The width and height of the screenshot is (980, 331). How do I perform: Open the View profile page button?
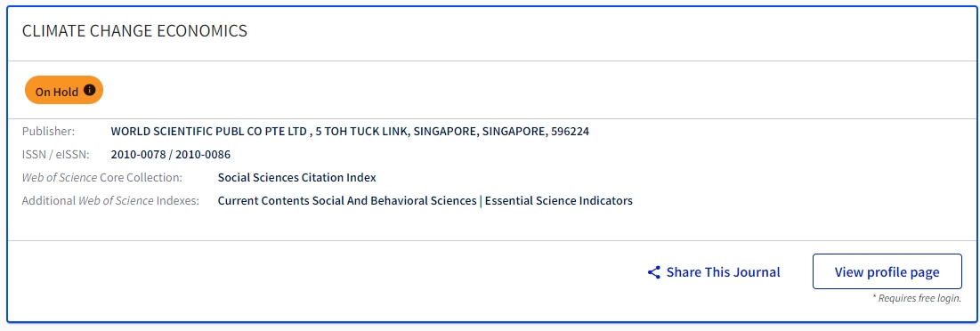(887, 271)
